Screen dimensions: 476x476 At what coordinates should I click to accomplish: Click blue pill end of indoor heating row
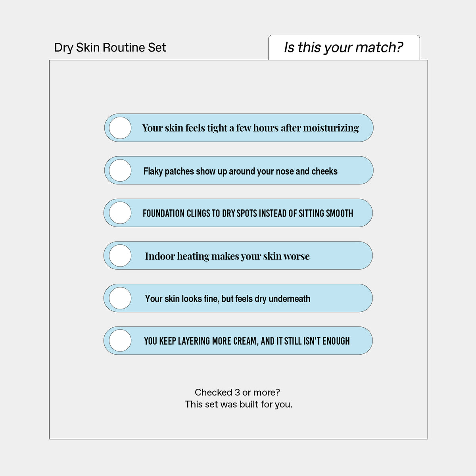[364, 255]
